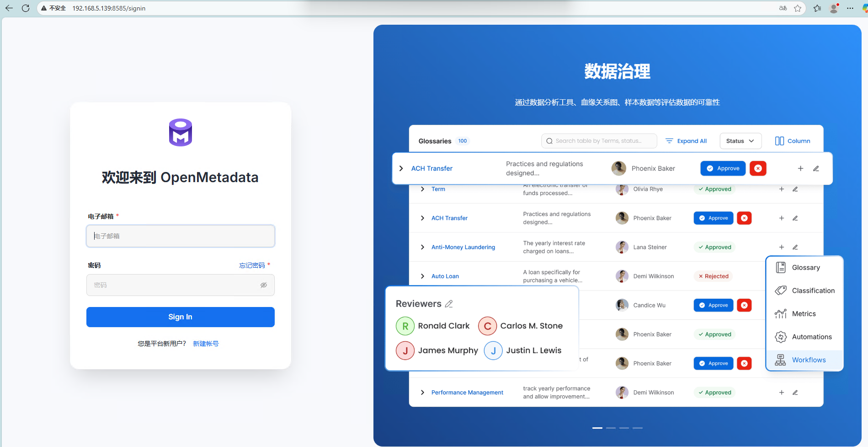Select Metrics in the side menu
This screenshot has height=447, width=868.
coord(804,314)
